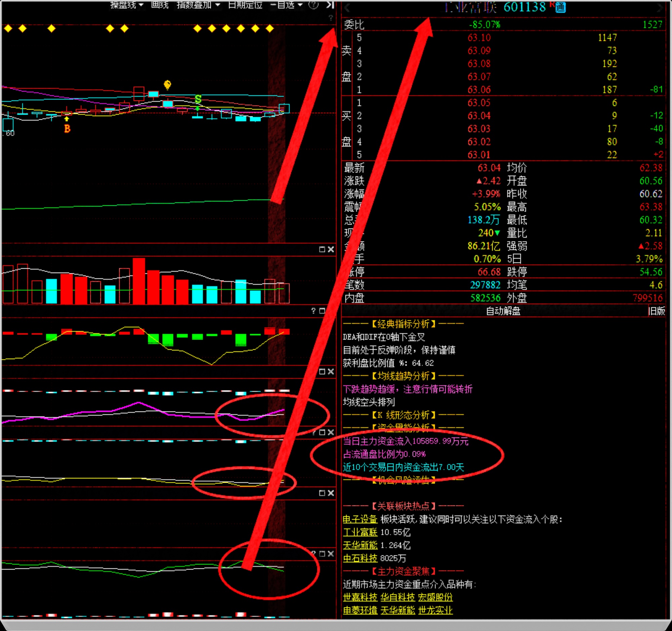Jump to latest bar with skip-end icon
This screenshot has width=672, height=631.
(330, 5)
